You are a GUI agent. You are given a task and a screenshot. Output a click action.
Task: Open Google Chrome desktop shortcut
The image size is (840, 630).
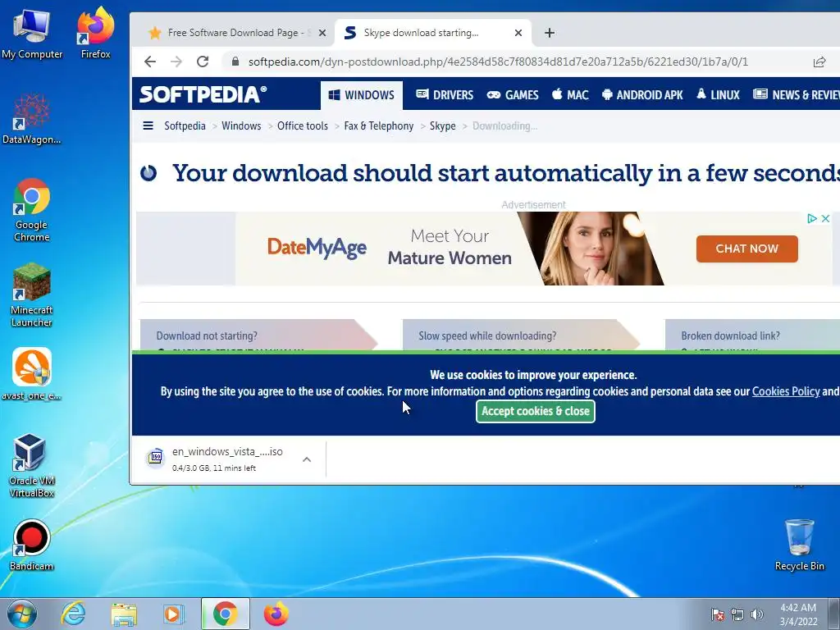coord(32,210)
